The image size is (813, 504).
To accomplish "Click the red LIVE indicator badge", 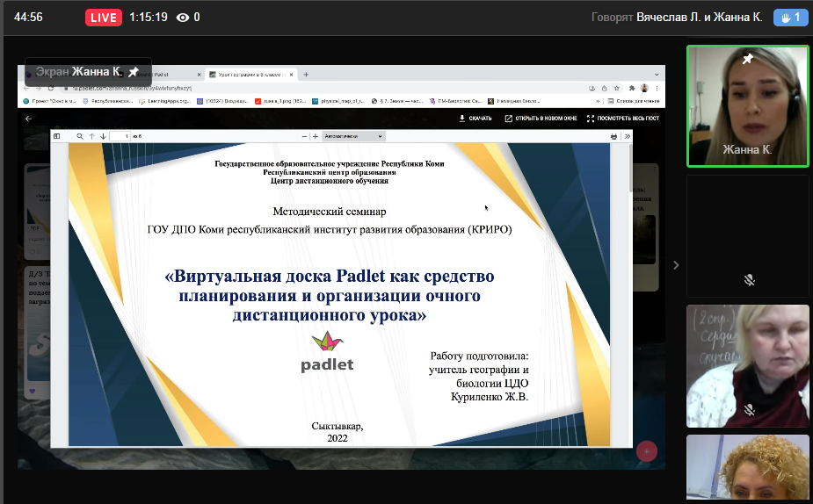I will point(104,18).
